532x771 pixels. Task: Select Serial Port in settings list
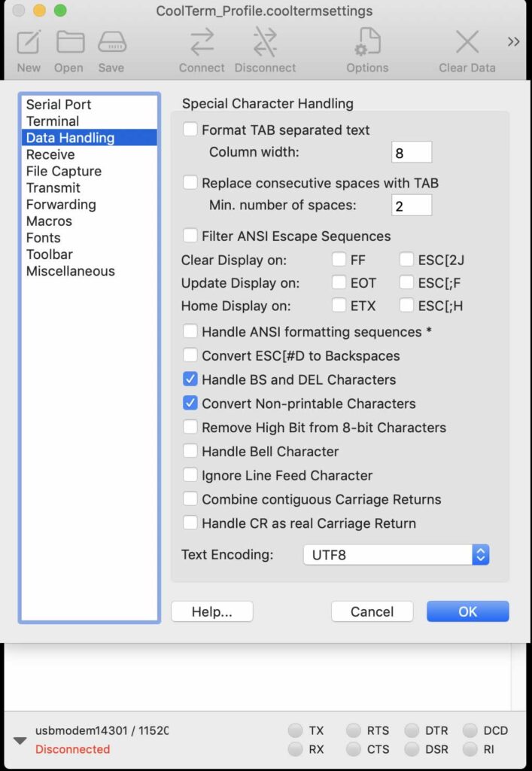pos(59,105)
